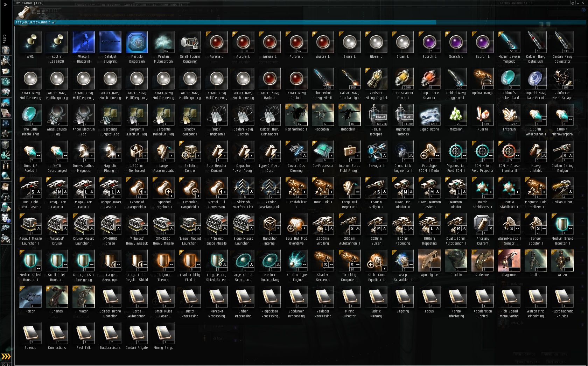Switch cargo to icon grid view

(x=34, y=12)
